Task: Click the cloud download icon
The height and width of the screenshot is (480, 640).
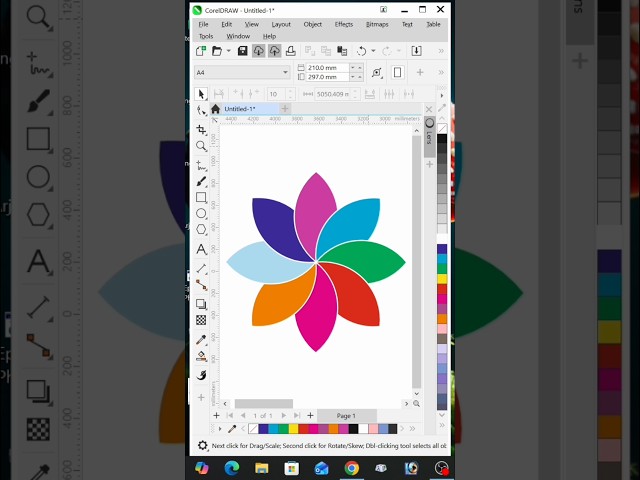Action: click(x=258, y=51)
